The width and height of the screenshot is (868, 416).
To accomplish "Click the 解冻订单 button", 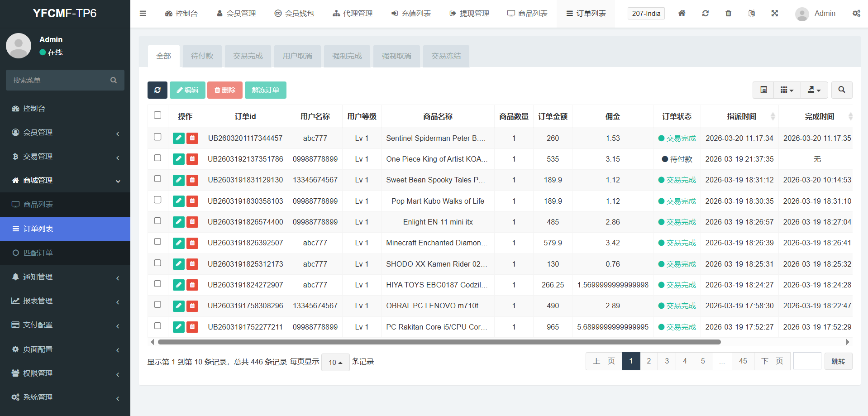I will (265, 90).
